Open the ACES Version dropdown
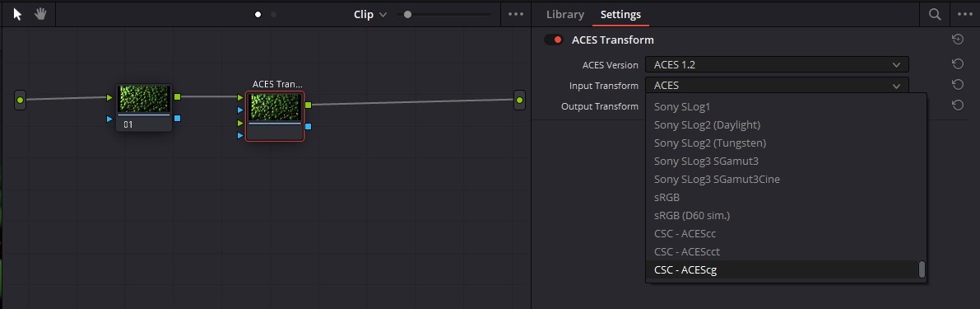 coord(777,64)
